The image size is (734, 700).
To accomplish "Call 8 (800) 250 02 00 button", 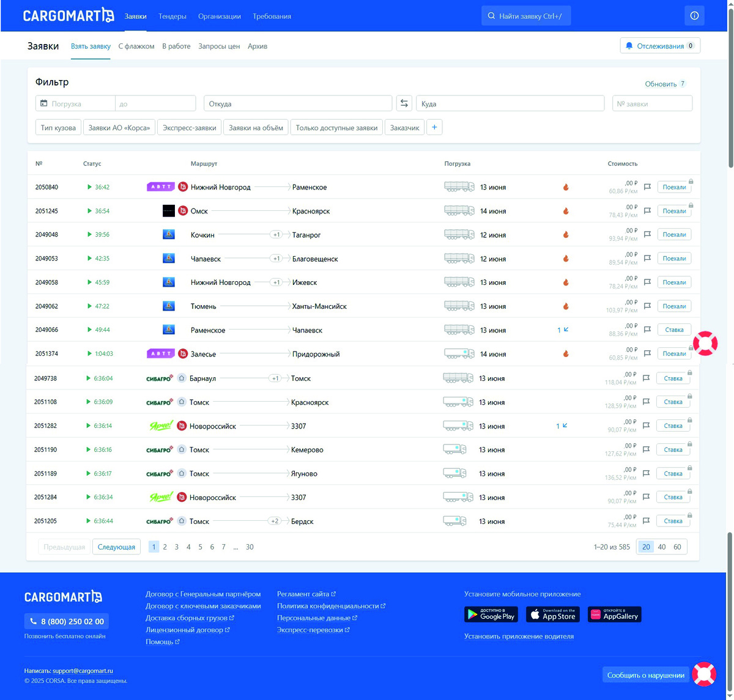I will click(67, 621).
